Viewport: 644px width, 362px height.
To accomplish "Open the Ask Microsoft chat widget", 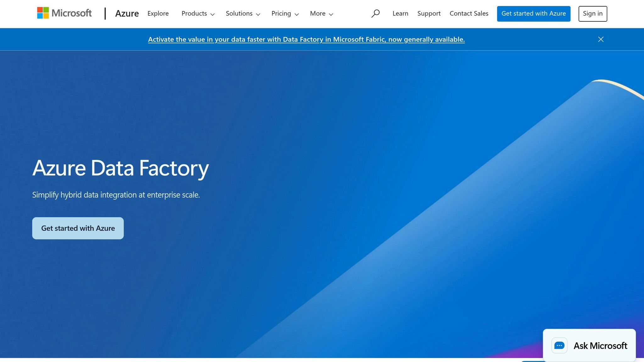I will (589, 345).
